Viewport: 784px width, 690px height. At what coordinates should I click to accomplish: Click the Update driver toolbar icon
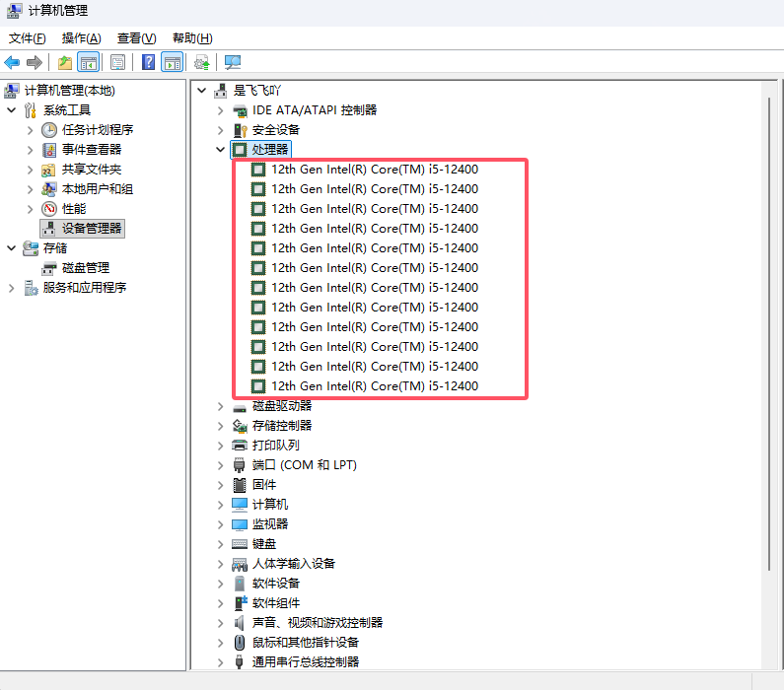(202, 63)
